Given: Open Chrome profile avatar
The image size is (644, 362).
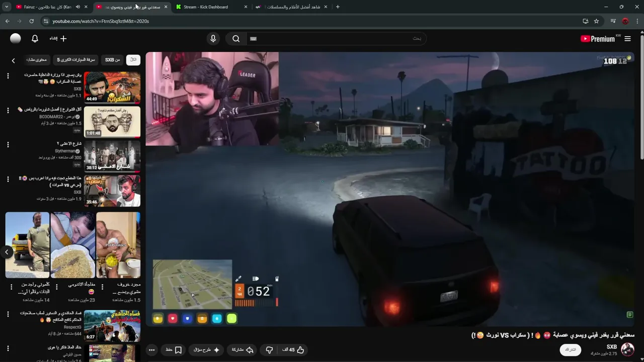Looking at the screenshot, I should (x=625, y=21).
